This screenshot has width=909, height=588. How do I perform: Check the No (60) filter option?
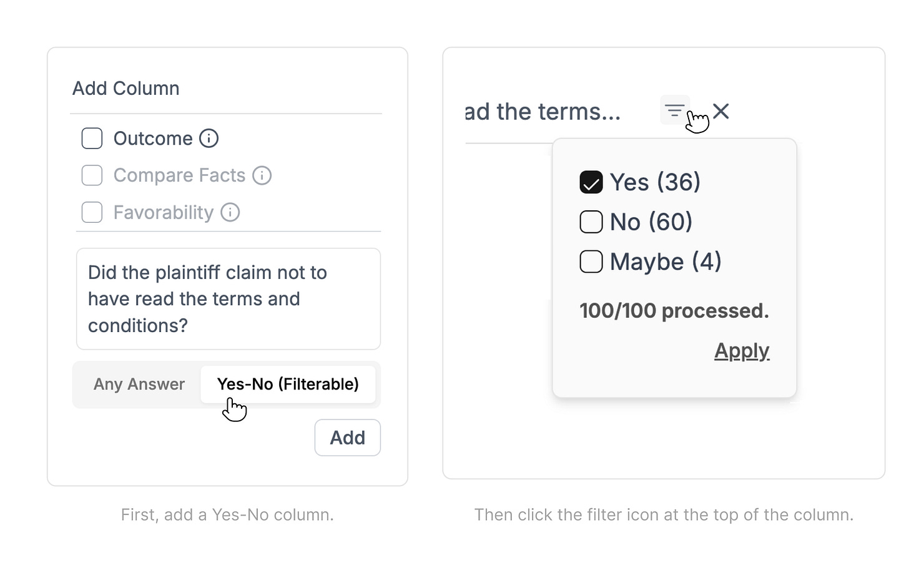(x=591, y=222)
